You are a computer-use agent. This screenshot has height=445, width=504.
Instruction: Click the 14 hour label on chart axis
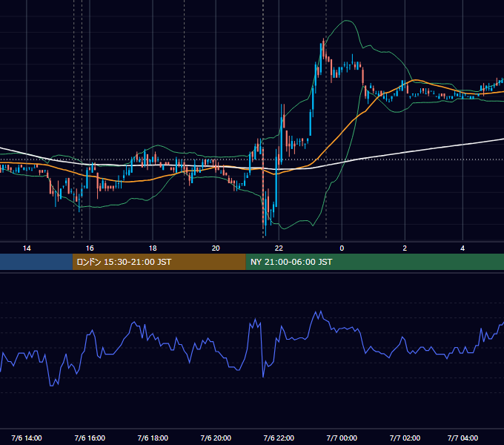pyautogui.click(x=27, y=248)
